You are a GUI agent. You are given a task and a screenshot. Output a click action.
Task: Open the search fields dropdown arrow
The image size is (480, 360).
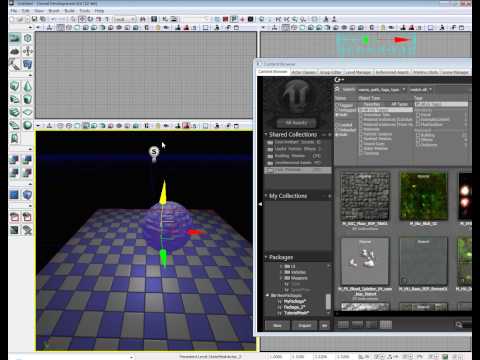point(404,89)
